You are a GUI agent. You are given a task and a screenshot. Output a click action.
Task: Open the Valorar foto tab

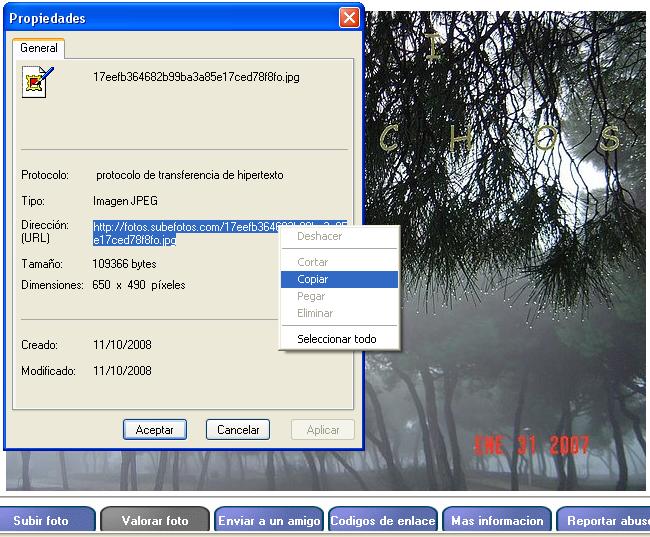tap(154, 520)
